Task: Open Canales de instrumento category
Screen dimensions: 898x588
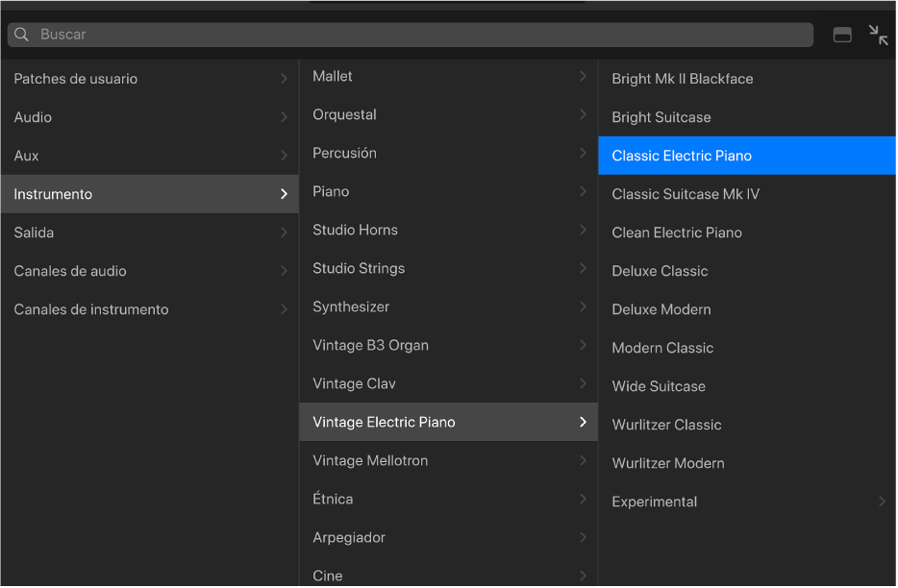Action: coord(149,309)
